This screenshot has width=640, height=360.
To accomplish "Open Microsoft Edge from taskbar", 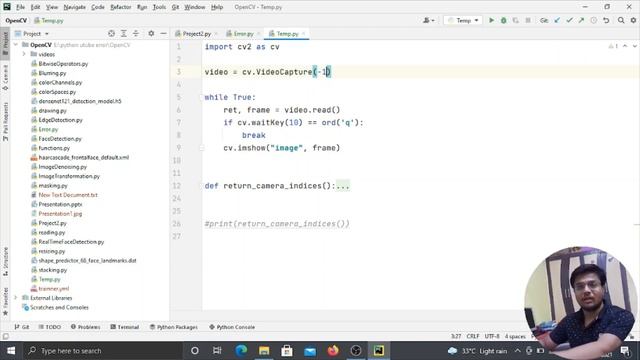I will point(241,351).
